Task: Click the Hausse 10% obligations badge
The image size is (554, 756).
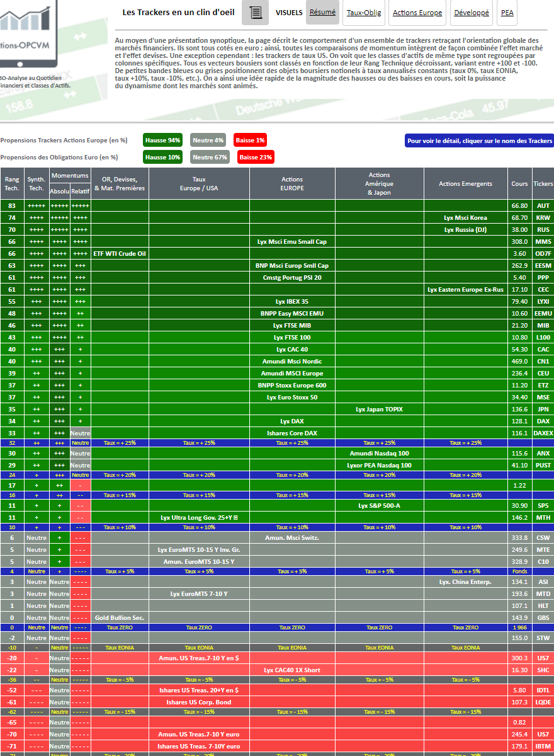Action: pyautogui.click(x=163, y=157)
